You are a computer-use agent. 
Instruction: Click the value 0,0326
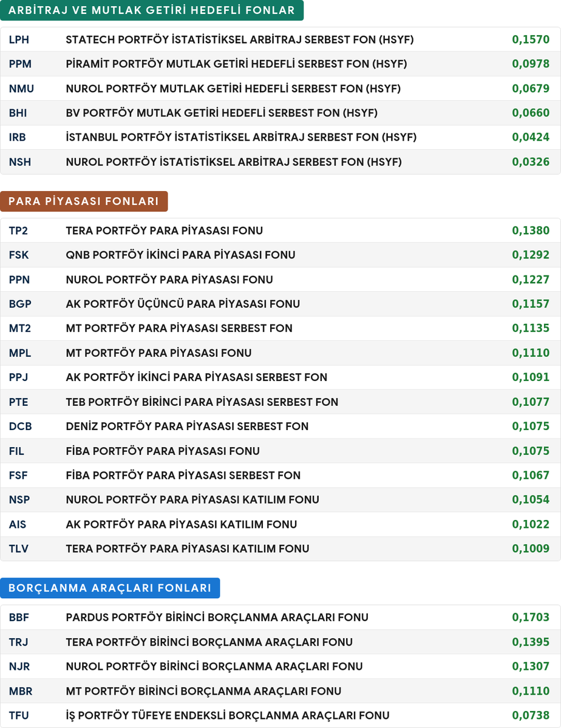coord(531,162)
